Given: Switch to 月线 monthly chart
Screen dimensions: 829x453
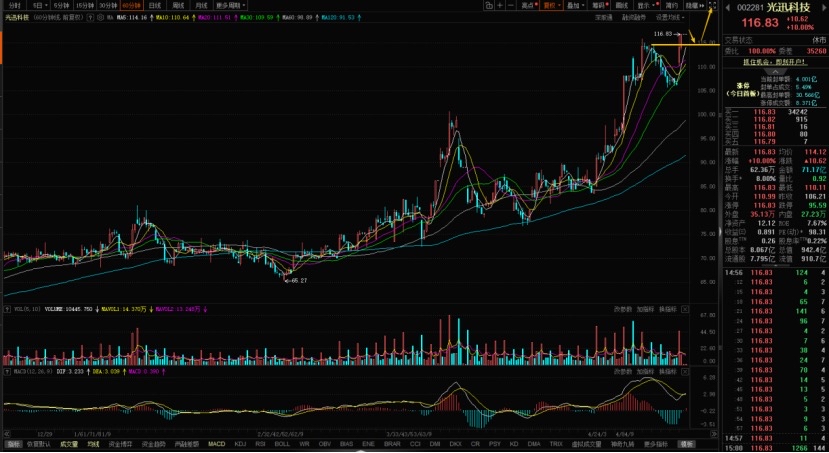Looking at the screenshot, I should click(x=201, y=5).
